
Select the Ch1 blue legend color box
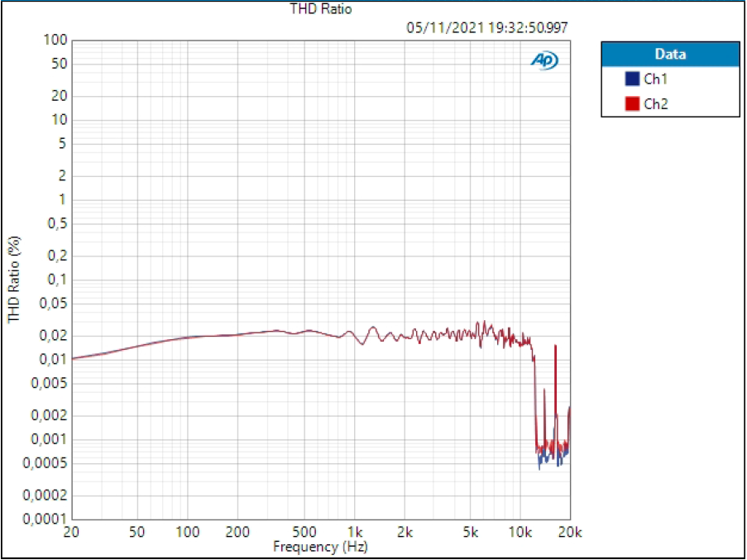coord(631,79)
